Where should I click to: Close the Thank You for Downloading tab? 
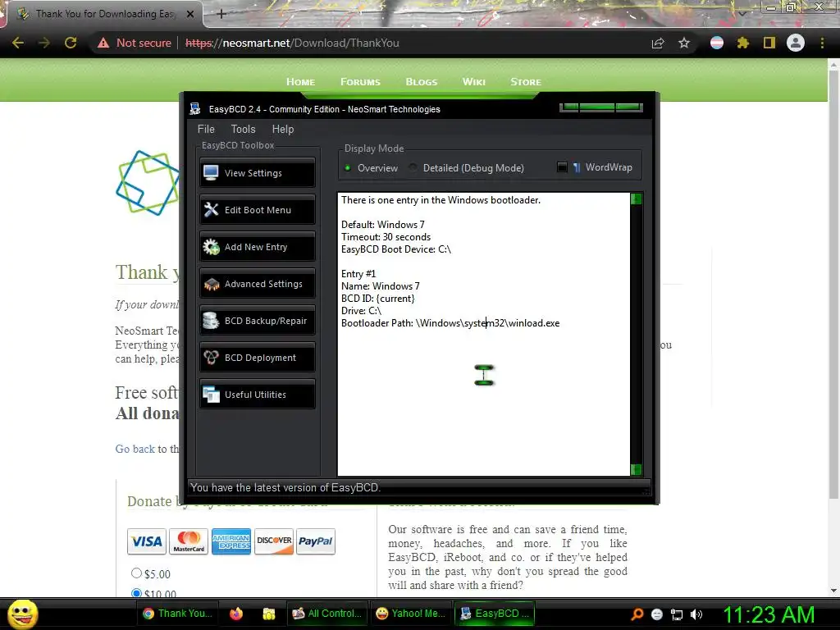point(190,14)
